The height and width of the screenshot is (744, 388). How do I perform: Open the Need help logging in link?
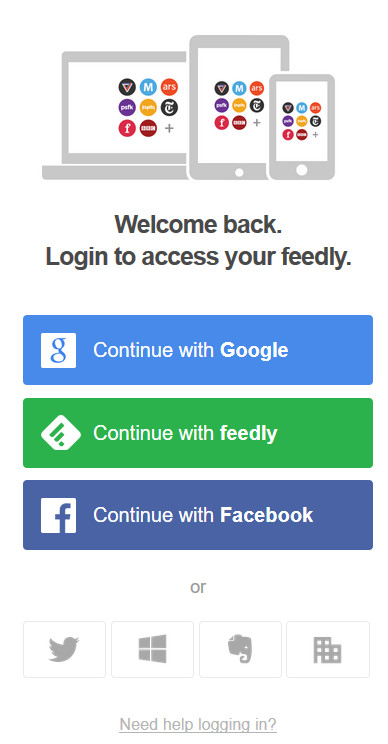point(198,725)
